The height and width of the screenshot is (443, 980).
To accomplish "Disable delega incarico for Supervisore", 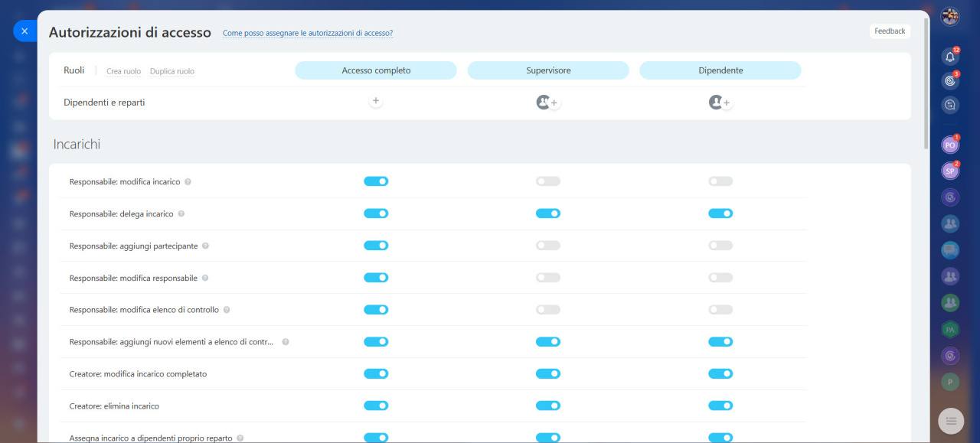I will (548, 213).
